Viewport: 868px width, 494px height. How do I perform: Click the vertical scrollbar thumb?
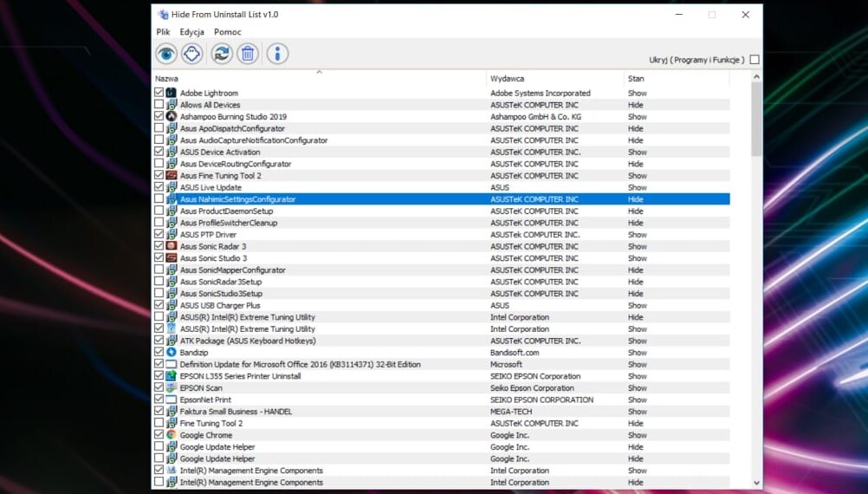(756, 119)
